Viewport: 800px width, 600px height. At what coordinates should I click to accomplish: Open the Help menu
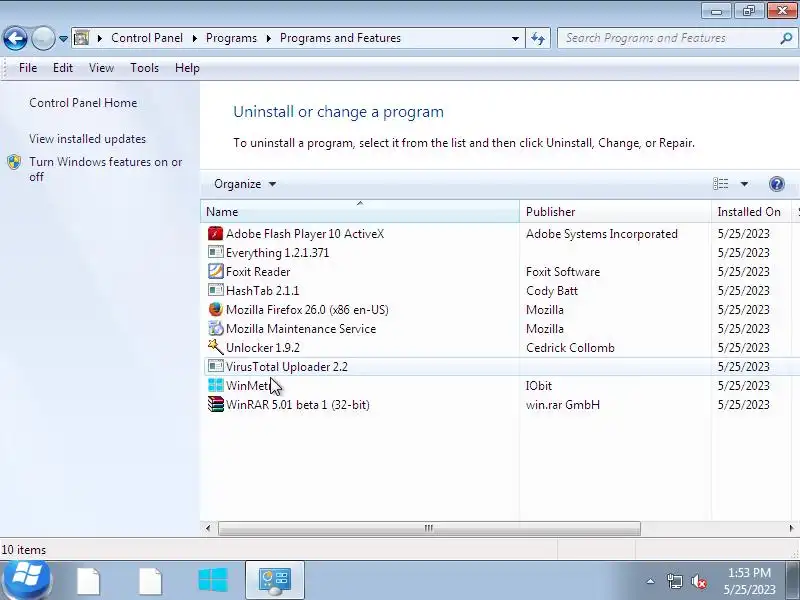[187, 68]
